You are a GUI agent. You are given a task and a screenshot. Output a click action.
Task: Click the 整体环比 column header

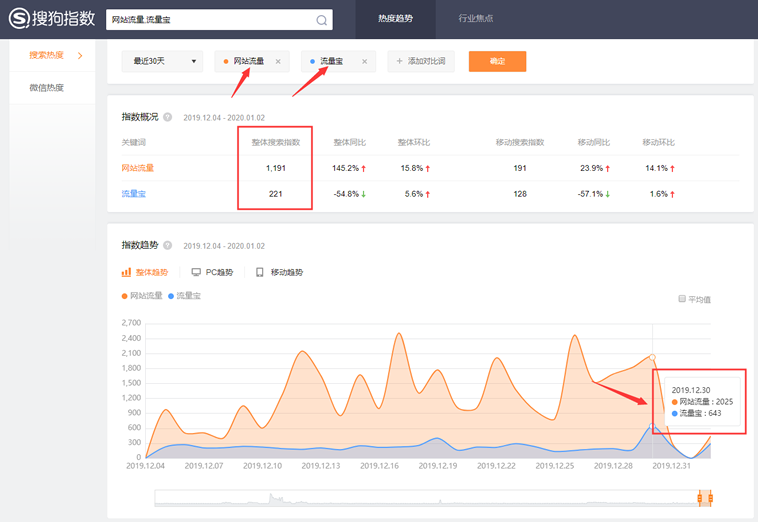(414, 142)
